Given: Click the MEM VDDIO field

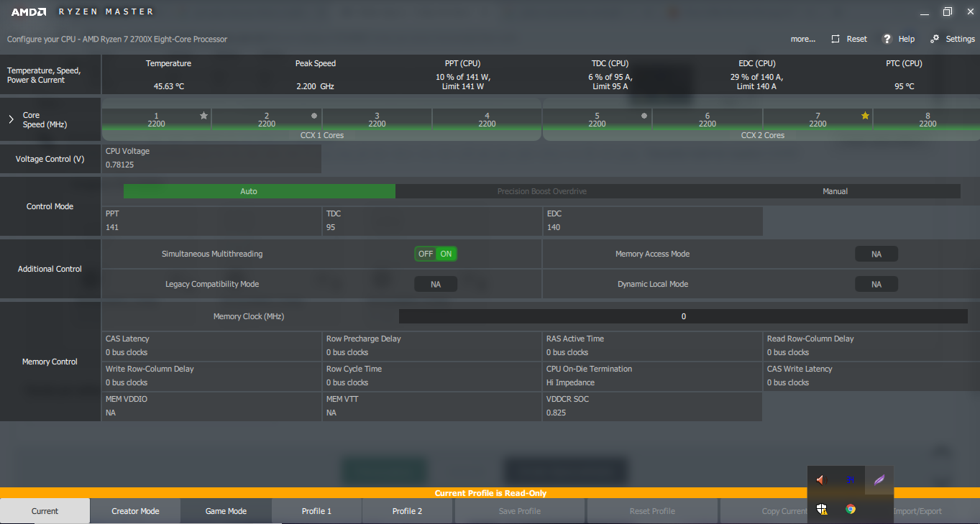Looking at the screenshot, I should point(212,406).
